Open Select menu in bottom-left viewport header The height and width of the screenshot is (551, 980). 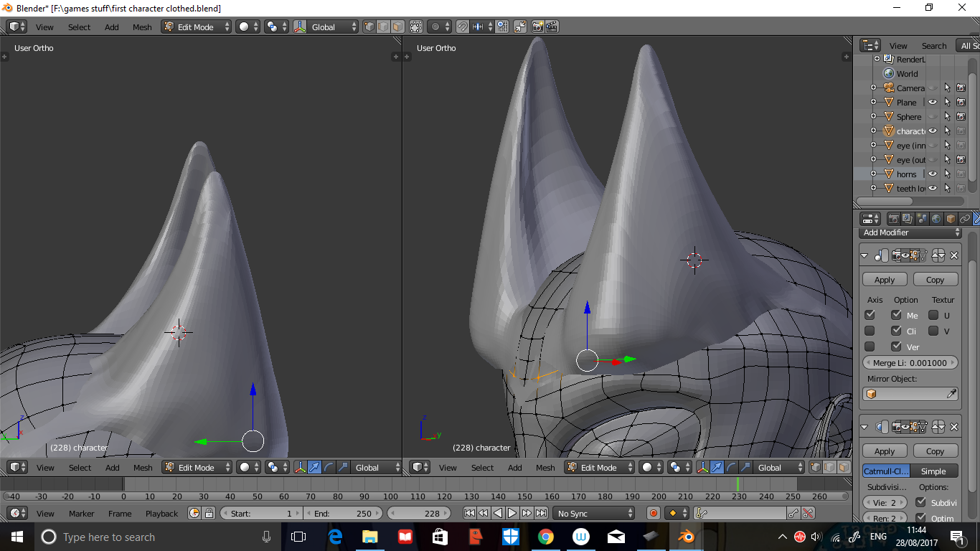[x=80, y=468]
